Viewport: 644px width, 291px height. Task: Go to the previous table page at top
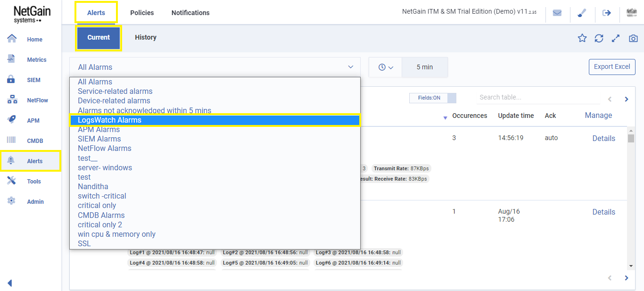pos(610,99)
